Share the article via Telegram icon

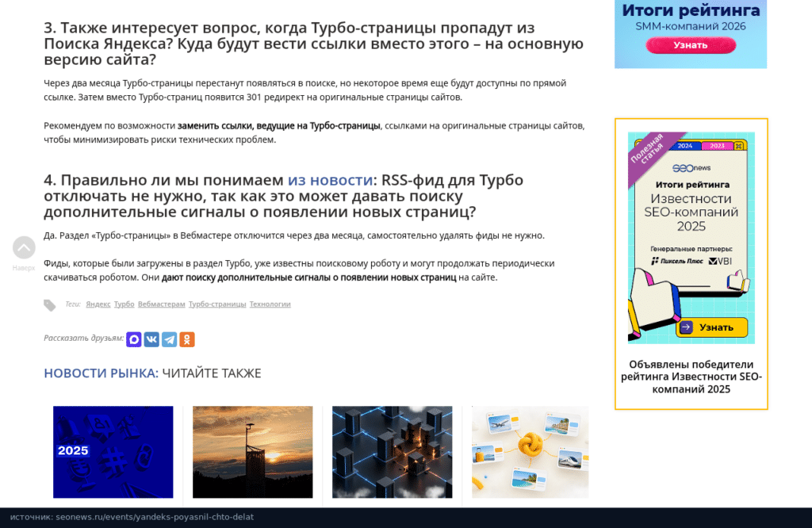170,339
